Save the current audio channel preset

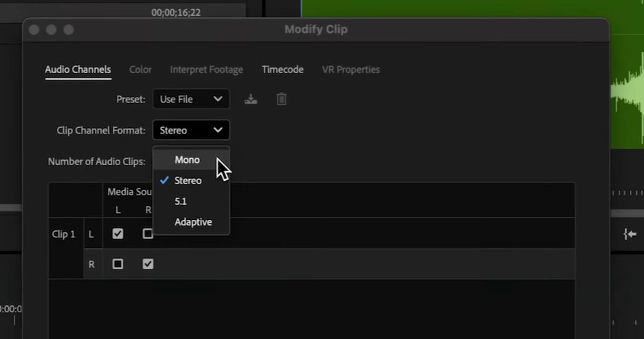[251, 99]
